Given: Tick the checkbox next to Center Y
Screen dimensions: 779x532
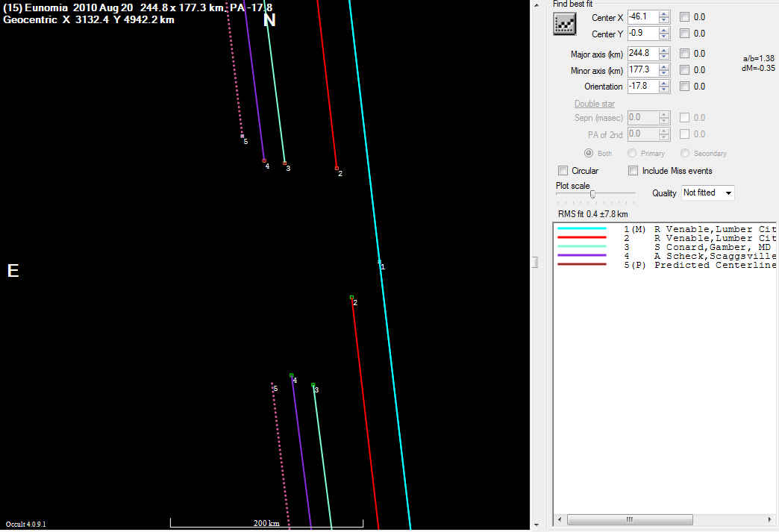Looking at the screenshot, I should (x=684, y=34).
